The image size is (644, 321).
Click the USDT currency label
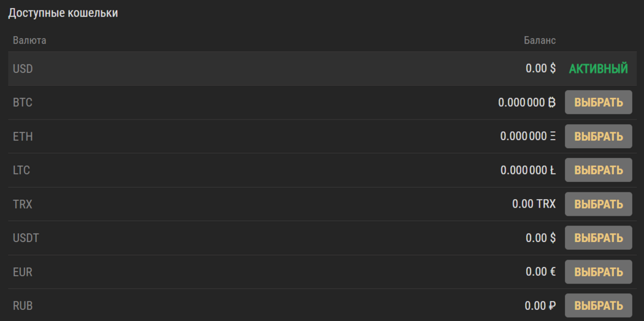(x=26, y=238)
